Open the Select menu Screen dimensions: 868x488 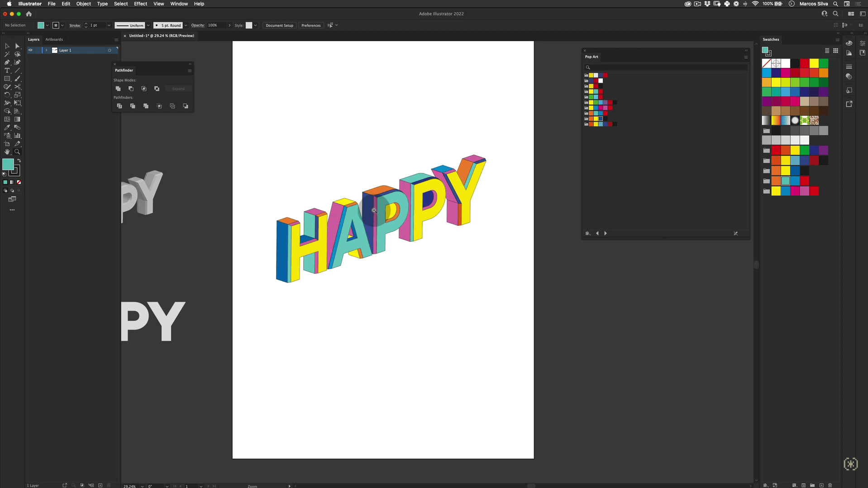tap(120, 4)
